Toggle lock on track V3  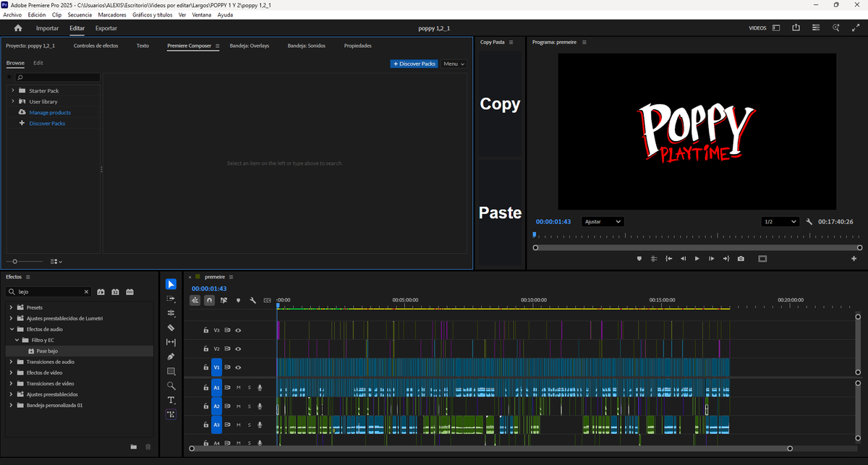[x=206, y=330]
